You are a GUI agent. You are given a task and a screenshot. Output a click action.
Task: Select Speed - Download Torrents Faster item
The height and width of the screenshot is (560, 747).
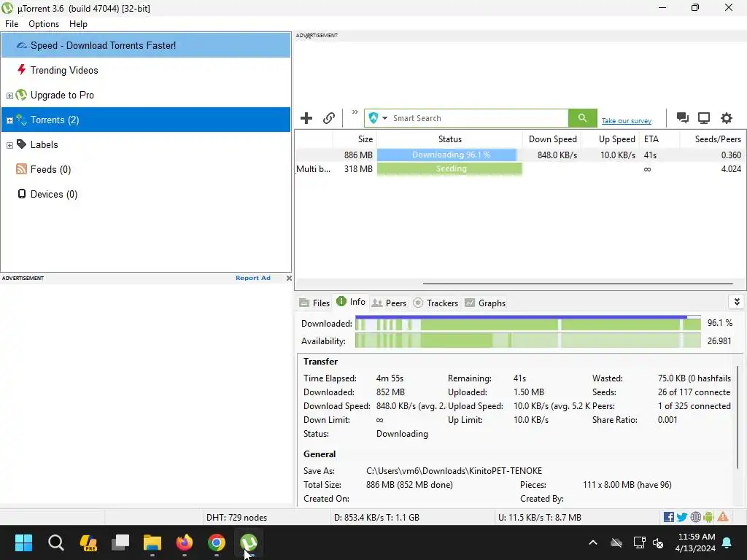pos(146,45)
